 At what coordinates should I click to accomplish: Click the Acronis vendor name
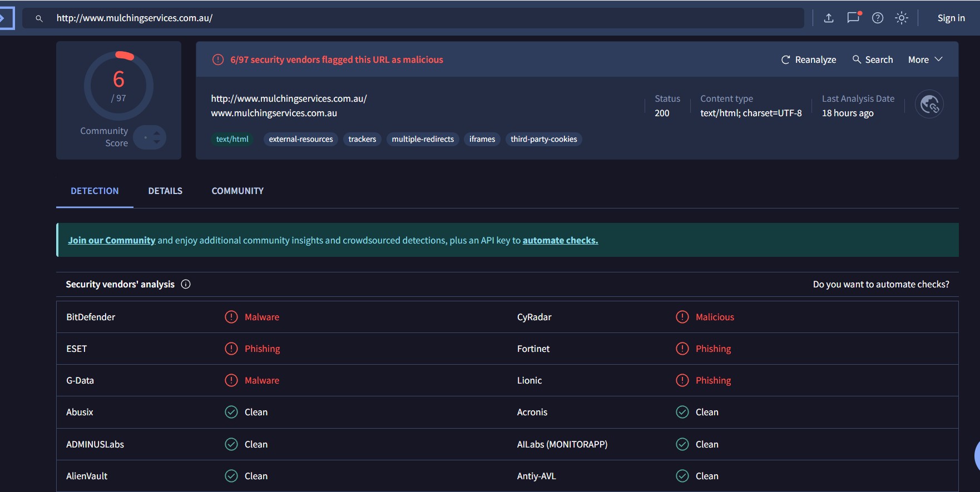532,412
